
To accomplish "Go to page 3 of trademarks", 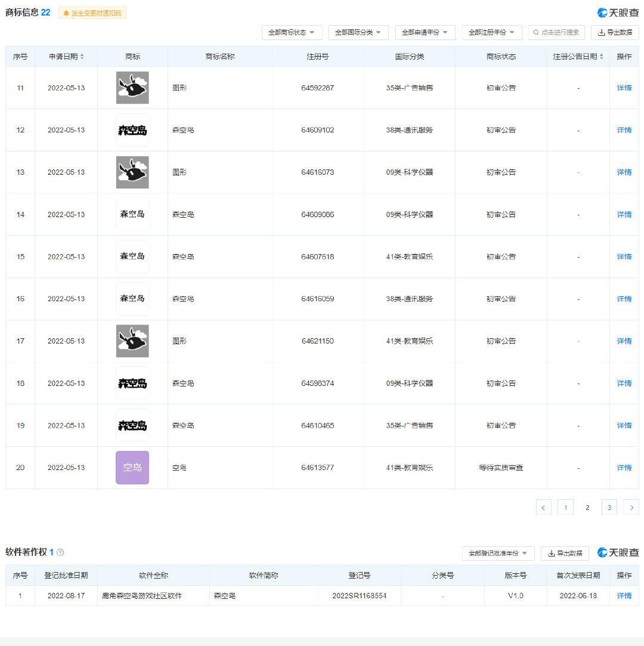I will click(x=609, y=508).
